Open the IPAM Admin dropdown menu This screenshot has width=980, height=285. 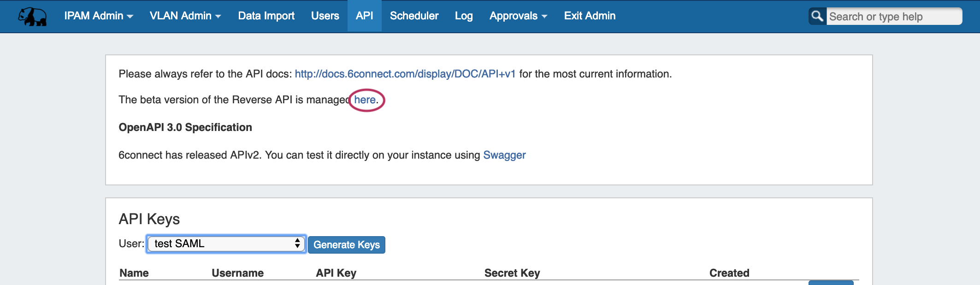(x=99, y=16)
